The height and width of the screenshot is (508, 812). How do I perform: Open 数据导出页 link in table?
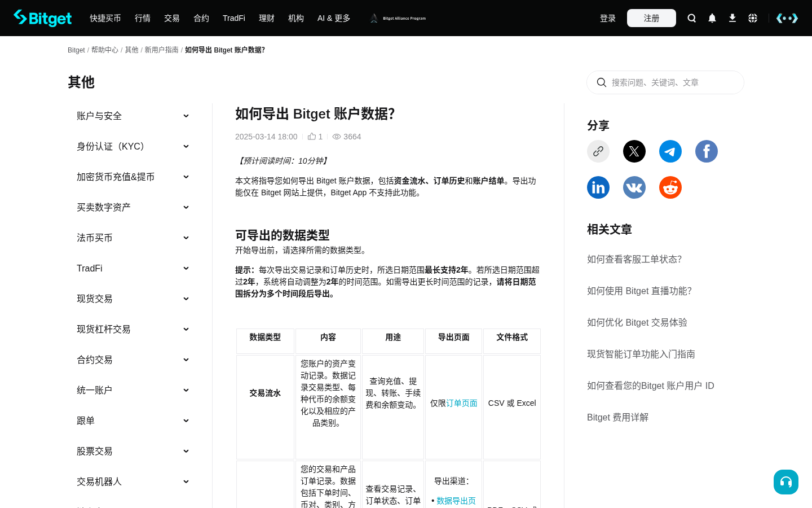point(456,501)
